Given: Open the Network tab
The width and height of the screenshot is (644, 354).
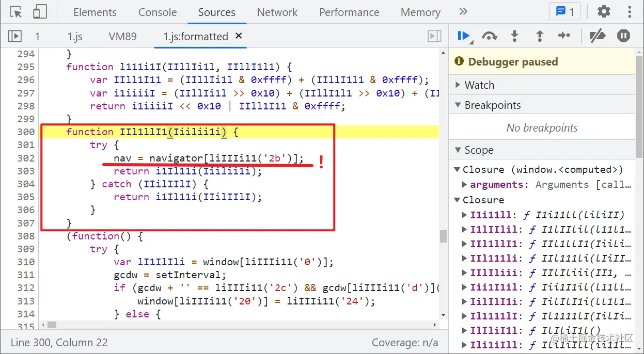Looking at the screenshot, I should [x=277, y=12].
